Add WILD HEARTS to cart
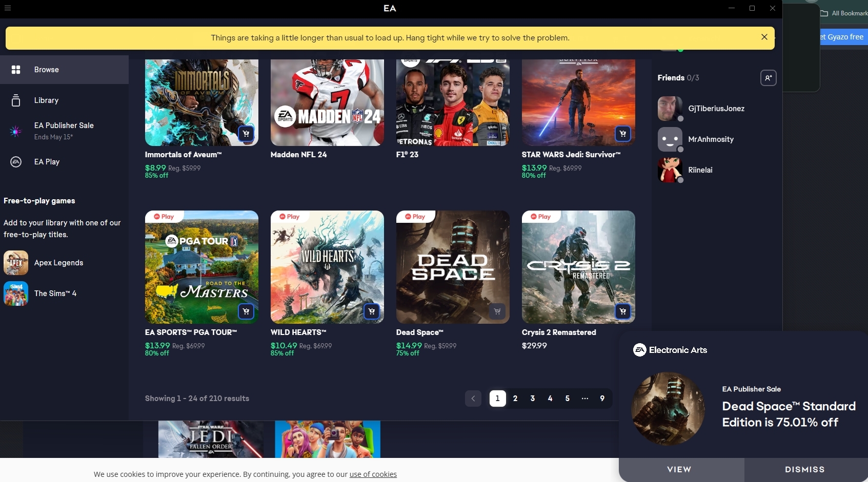868x482 pixels. point(372,311)
